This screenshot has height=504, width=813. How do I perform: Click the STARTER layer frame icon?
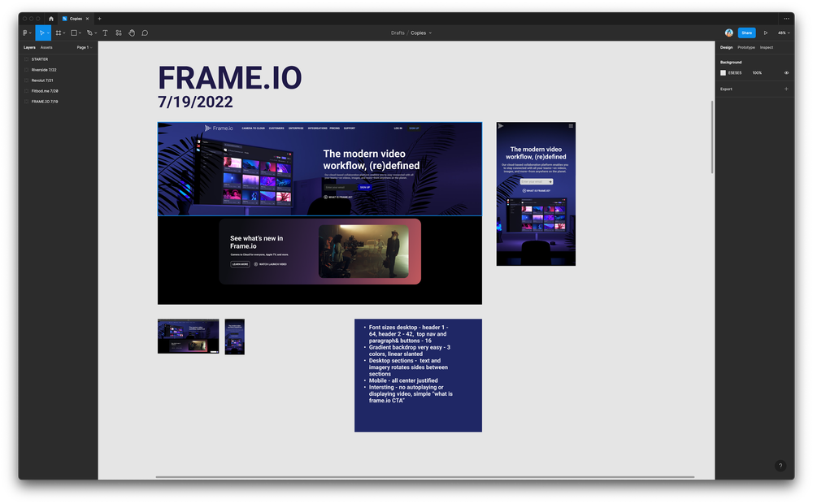[x=27, y=59]
